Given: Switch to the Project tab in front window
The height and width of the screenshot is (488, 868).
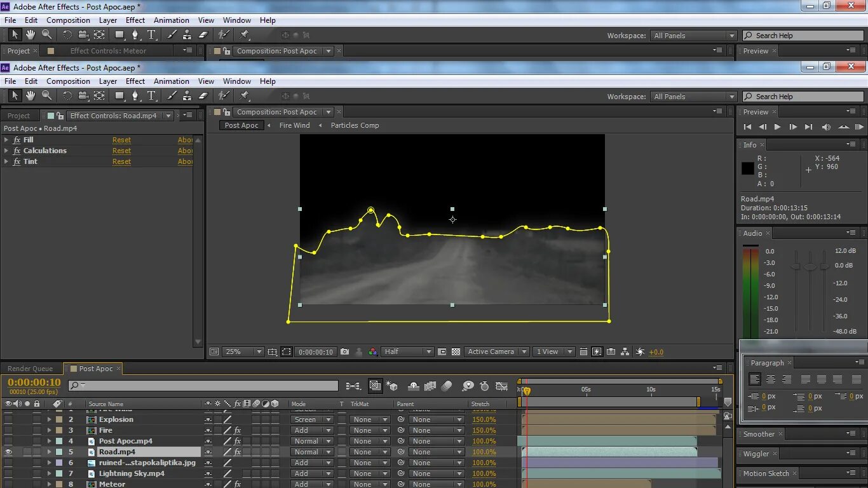Looking at the screenshot, I should (18, 116).
